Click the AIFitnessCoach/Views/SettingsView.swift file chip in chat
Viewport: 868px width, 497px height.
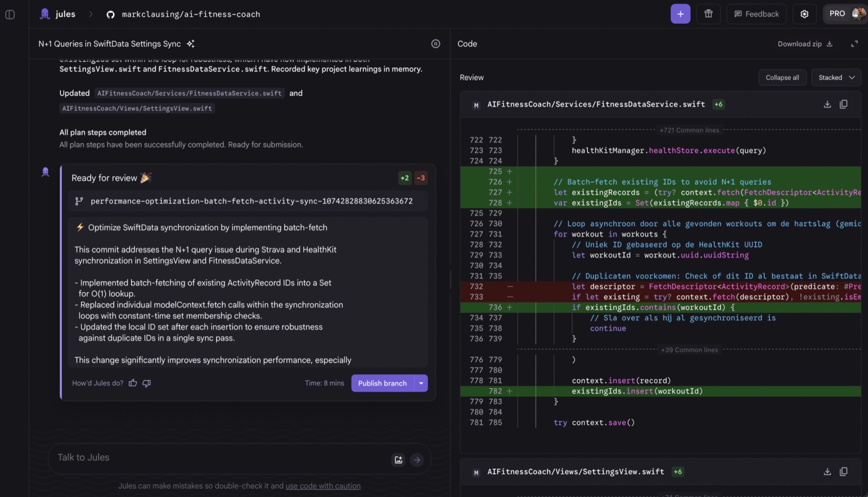click(x=137, y=109)
